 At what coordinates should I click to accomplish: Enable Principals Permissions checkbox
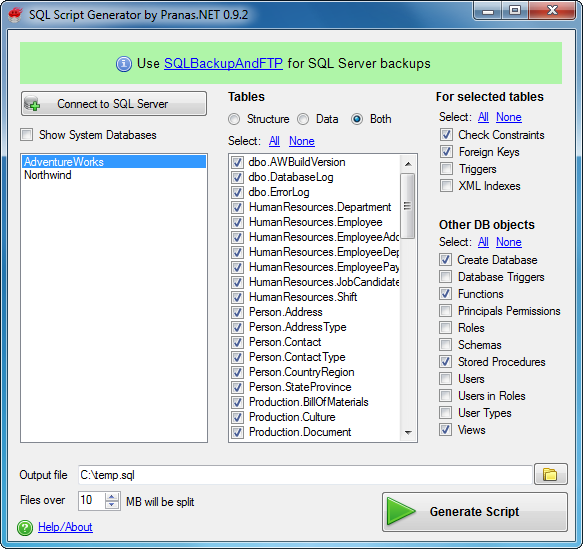(x=445, y=311)
